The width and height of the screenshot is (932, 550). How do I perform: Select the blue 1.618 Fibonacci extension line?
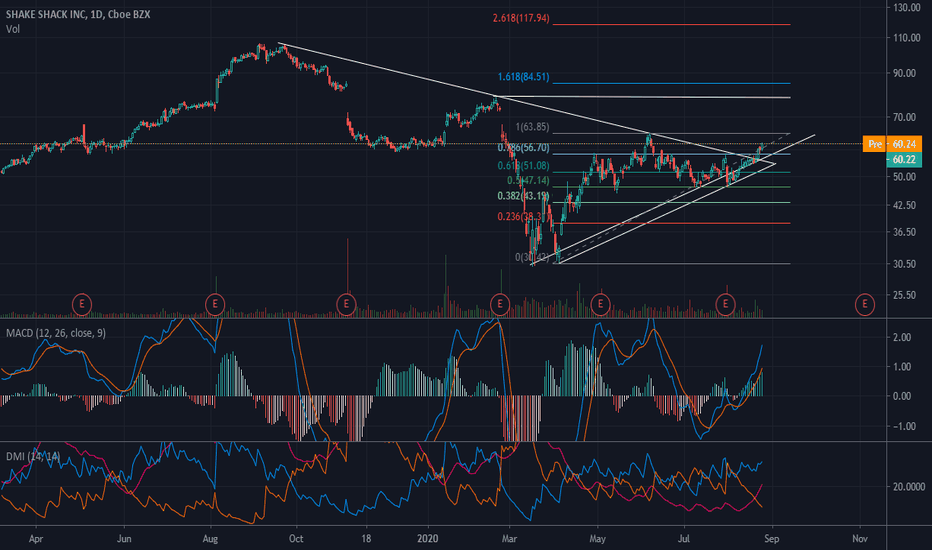[671, 83]
